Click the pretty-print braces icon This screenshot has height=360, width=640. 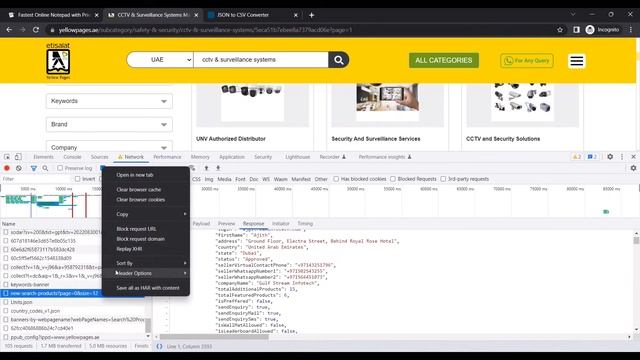pyautogui.click(x=159, y=347)
